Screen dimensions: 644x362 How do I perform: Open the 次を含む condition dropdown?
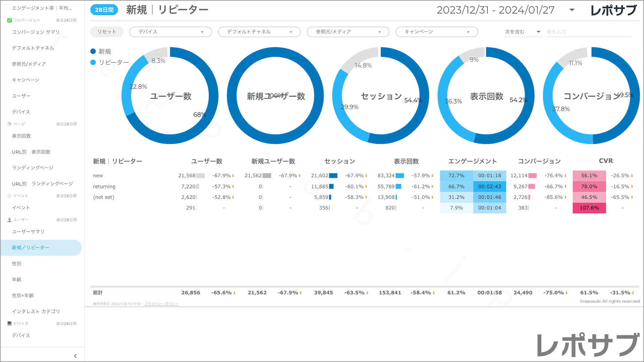pos(523,32)
